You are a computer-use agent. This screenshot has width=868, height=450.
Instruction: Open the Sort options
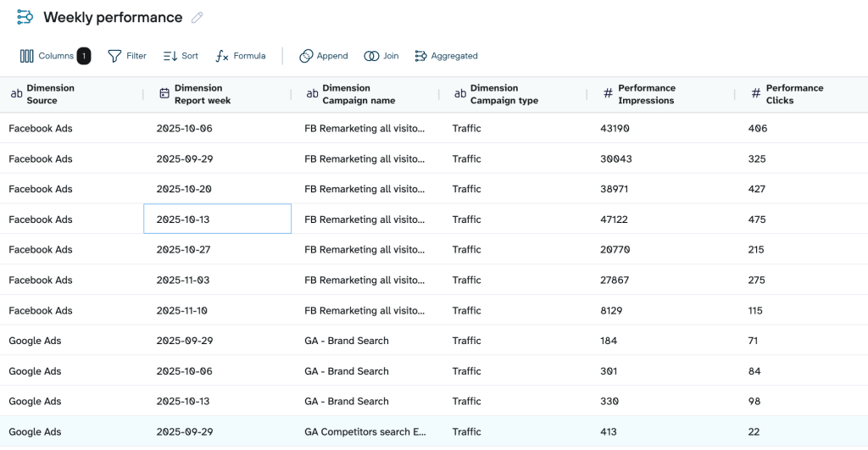pyautogui.click(x=181, y=56)
